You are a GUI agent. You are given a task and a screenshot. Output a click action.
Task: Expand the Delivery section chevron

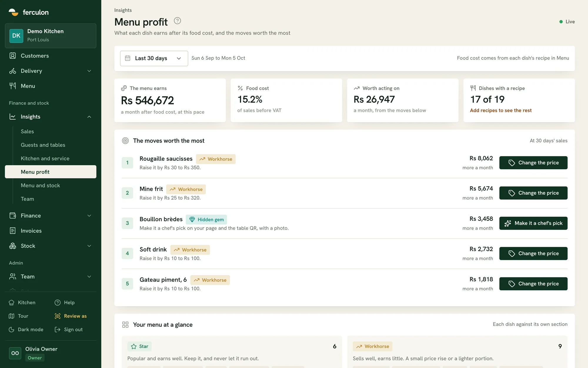pos(89,71)
